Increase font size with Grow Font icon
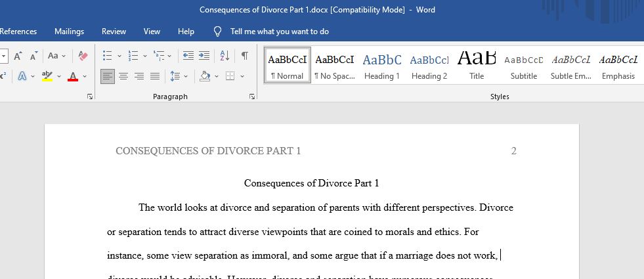The width and height of the screenshot is (644, 279). [x=18, y=56]
